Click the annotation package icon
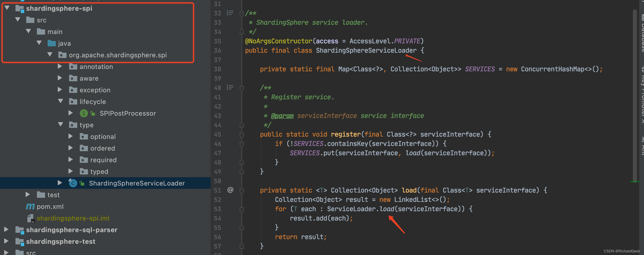This screenshot has height=255, width=644. click(73, 66)
